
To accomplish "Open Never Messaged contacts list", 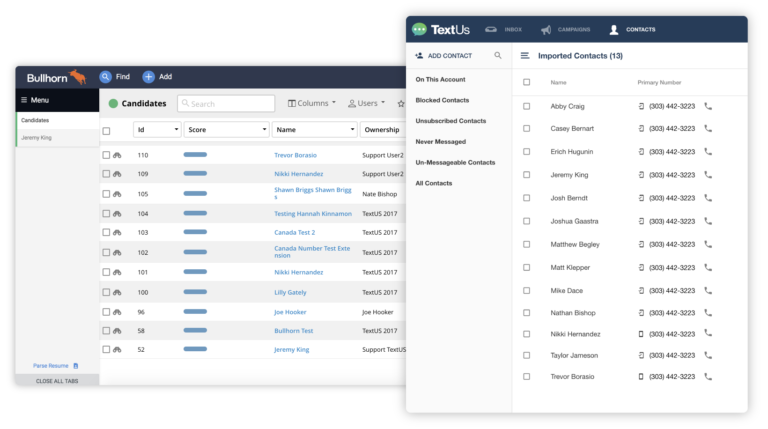I will pos(440,142).
